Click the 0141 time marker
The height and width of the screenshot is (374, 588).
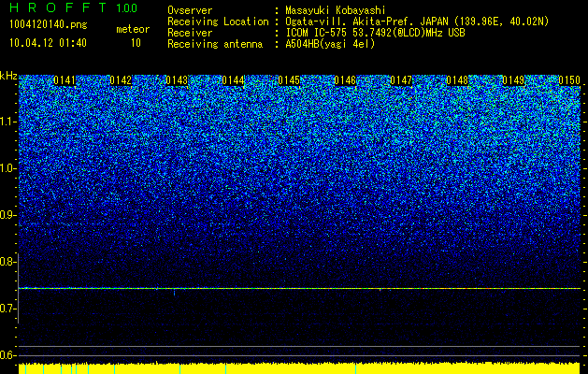(x=65, y=80)
